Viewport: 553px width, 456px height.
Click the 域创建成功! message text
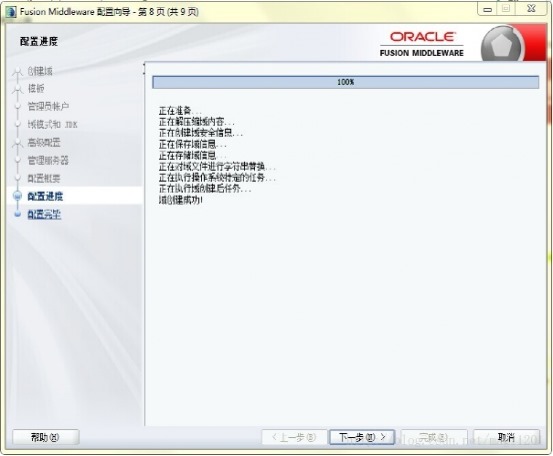[x=181, y=200]
